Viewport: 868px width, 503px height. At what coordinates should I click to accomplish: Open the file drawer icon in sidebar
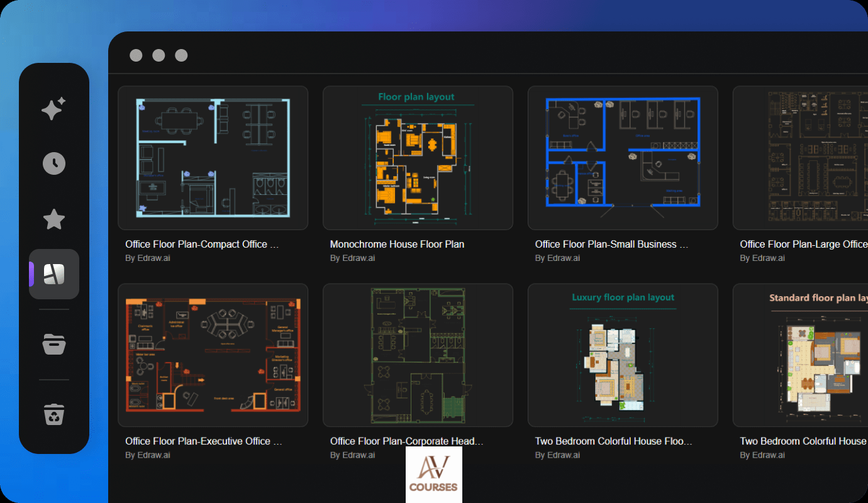(x=54, y=345)
